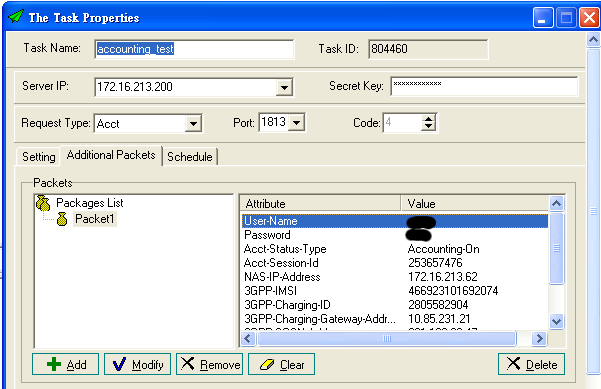Open the Request Type dropdown
The height and width of the screenshot is (389, 601).
pyautogui.click(x=193, y=123)
